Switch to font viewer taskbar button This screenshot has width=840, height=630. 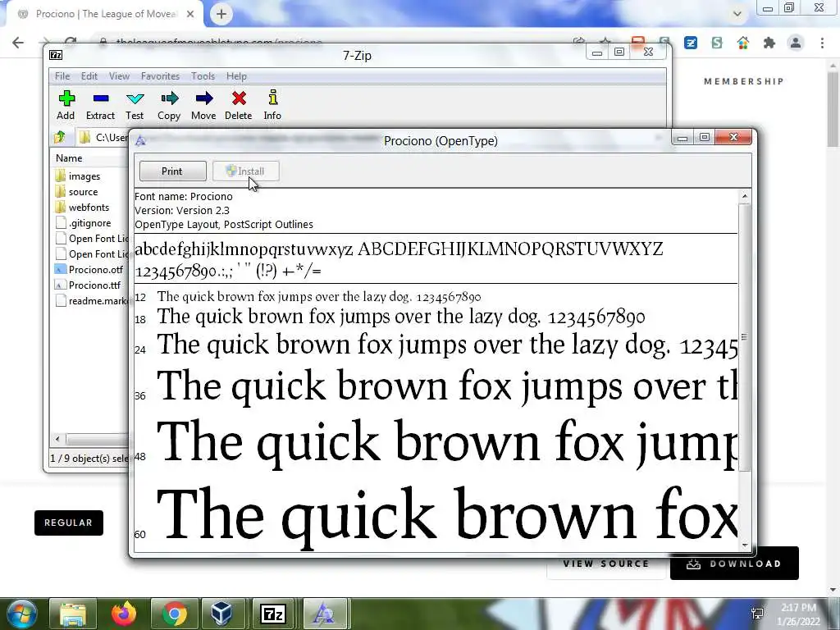point(324,614)
